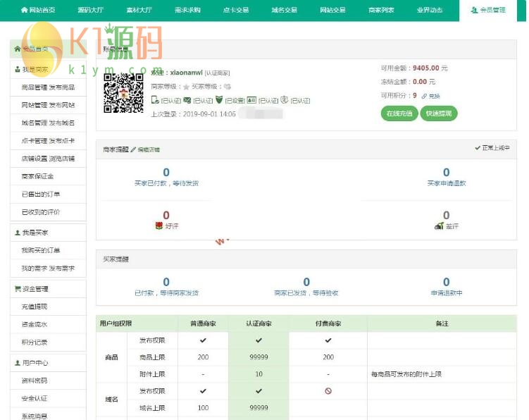Click the enterprise certification badge icon
Viewport: 529px width, 420px height.
285,99
